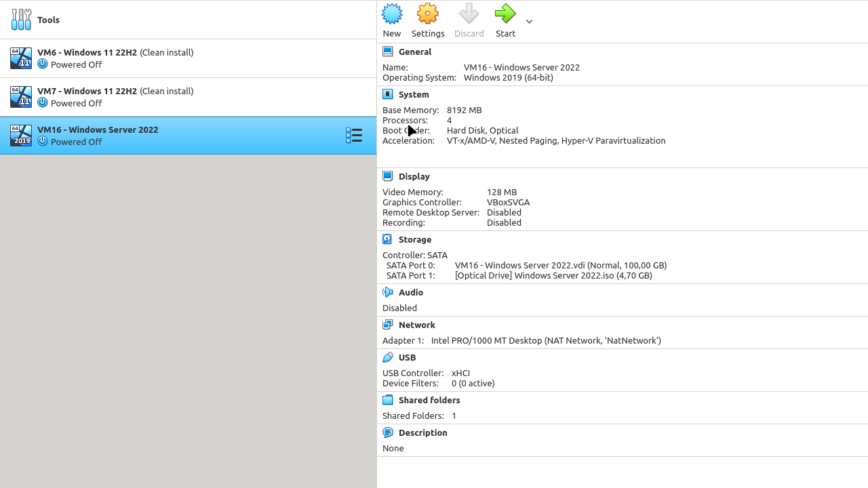Click the Recording Disabled value

tap(504, 222)
